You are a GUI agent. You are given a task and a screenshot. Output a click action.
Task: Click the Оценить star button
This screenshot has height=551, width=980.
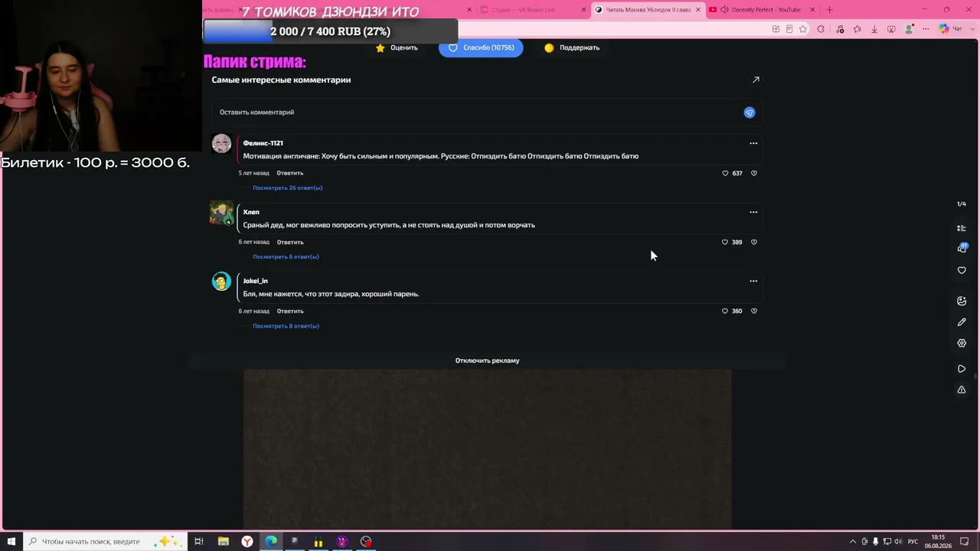[397, 47]
